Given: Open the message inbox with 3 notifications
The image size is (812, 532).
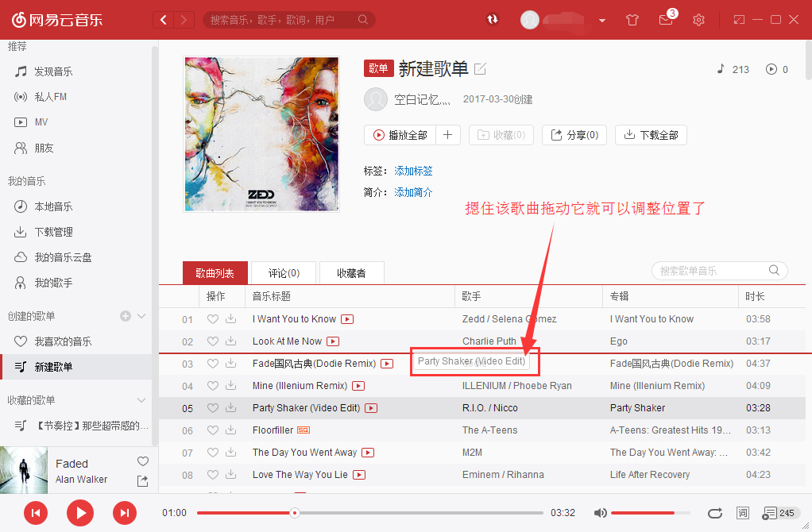Looking at the screenshot, I should click(666, 20).
